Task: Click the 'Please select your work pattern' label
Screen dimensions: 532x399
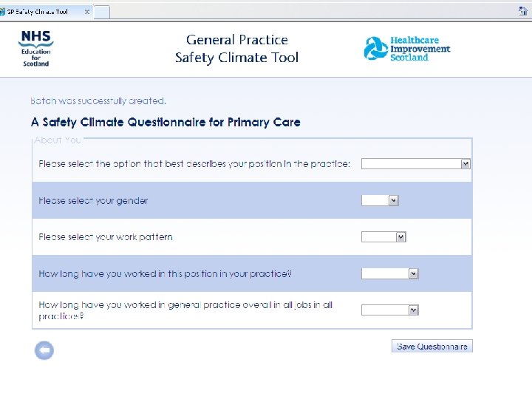Action: point(106,237)
